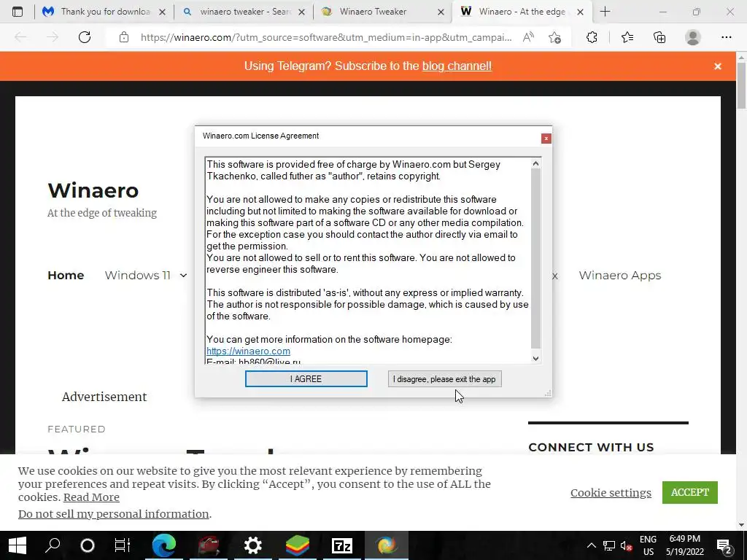The width and height of the screenshot is (747, 560).
Task: Open taskbar Search magnifier
Action: (x=53, y=545)
